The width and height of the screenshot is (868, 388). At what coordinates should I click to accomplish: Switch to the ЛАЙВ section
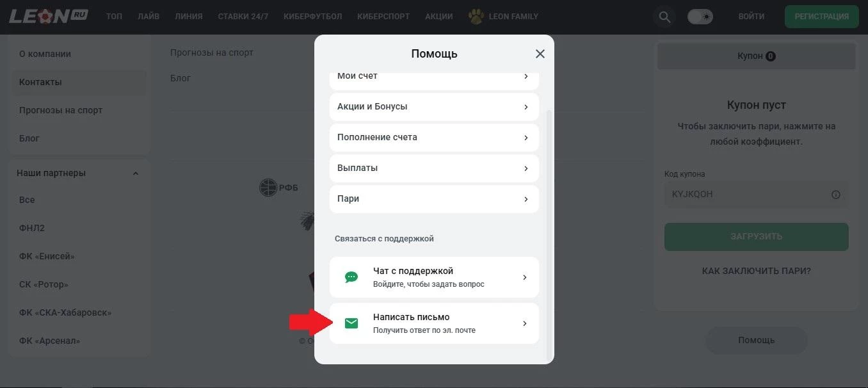click(149, 17)
